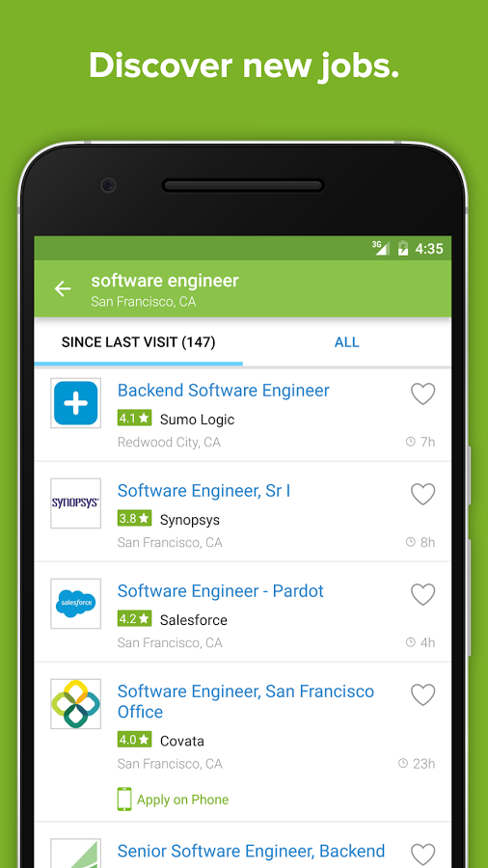Open the Sumo Logic company logo
The height and width of the screenshot is (868, 488).
(76, 403)
